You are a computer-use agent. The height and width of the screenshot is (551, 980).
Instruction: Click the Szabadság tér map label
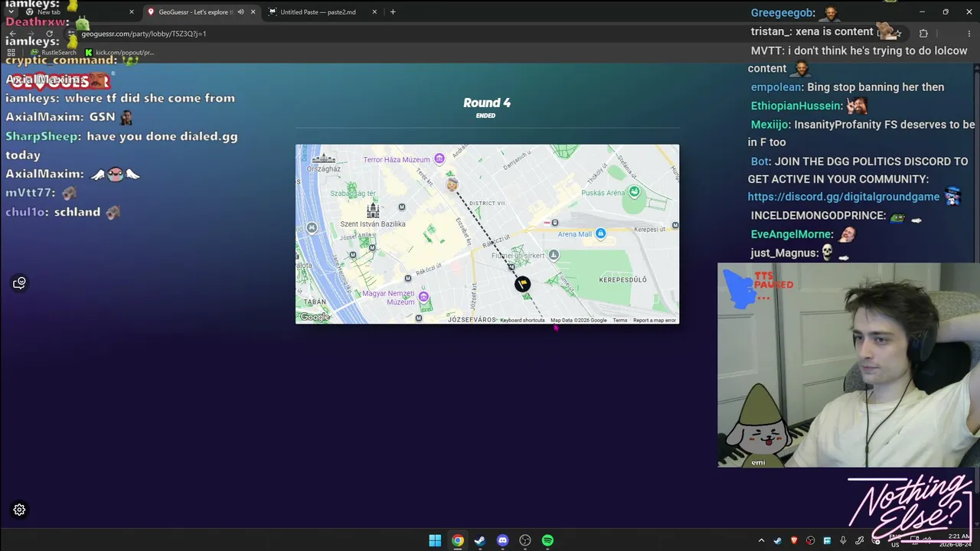(352, 194)
